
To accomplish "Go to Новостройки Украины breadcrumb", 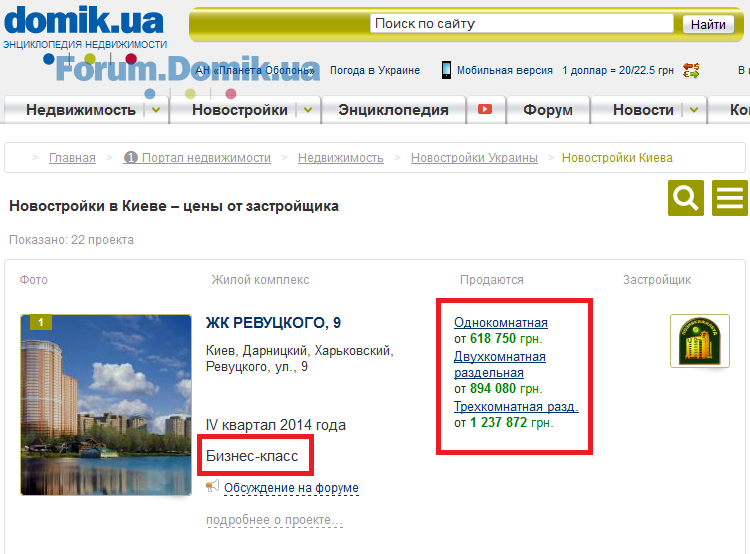I will (x=474, y=157).
